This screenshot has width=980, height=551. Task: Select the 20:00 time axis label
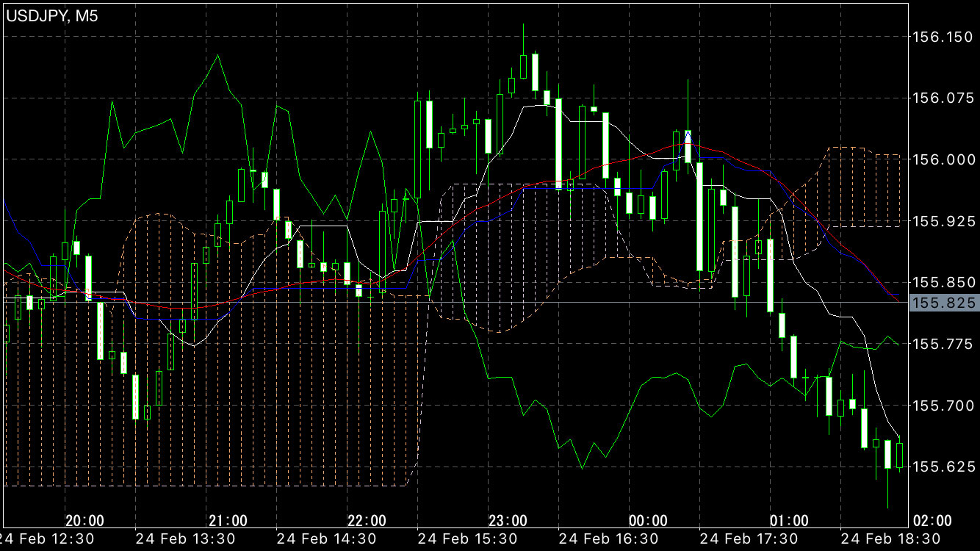pos(84,521)
